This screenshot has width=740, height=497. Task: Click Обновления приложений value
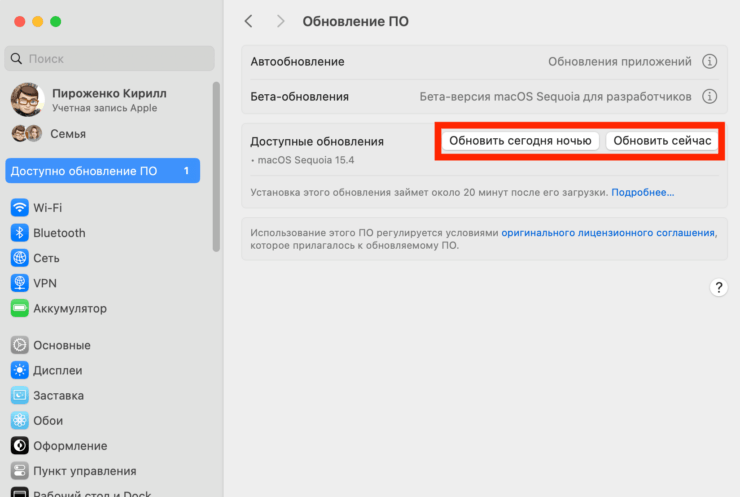[x=620, y=62]
